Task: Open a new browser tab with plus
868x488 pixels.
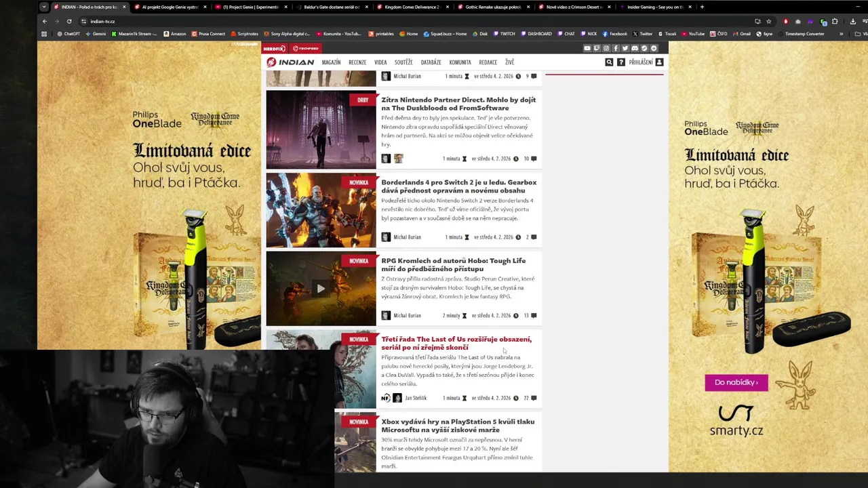Action: coord(702,7)
